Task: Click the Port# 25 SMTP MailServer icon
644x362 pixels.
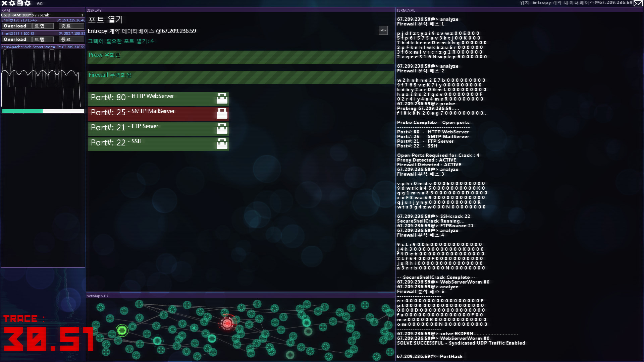Action: click(x=222, y=113)
